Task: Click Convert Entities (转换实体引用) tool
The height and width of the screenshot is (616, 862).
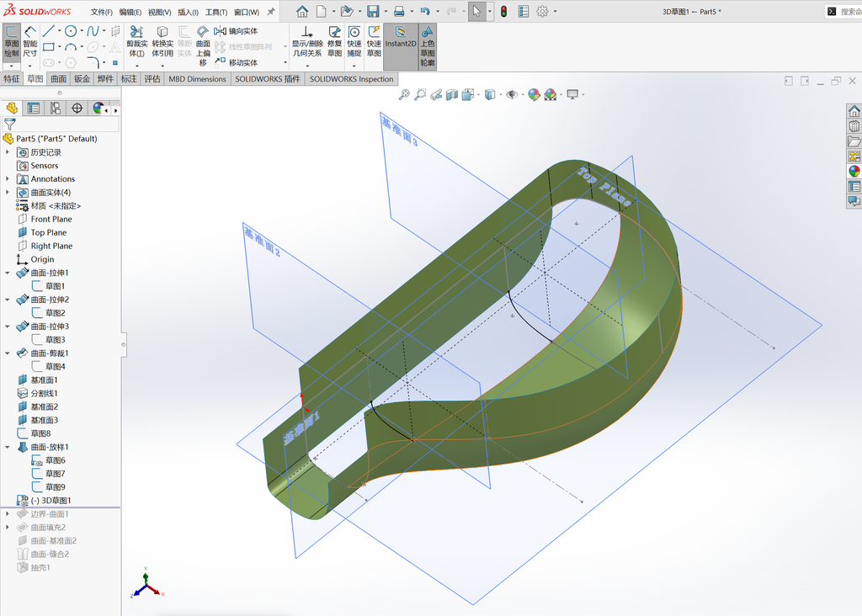Action: tap(162, 42)
